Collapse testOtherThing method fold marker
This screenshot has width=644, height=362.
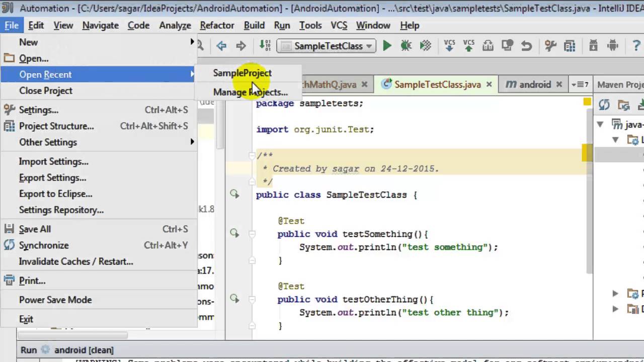[x=253, y=299]
